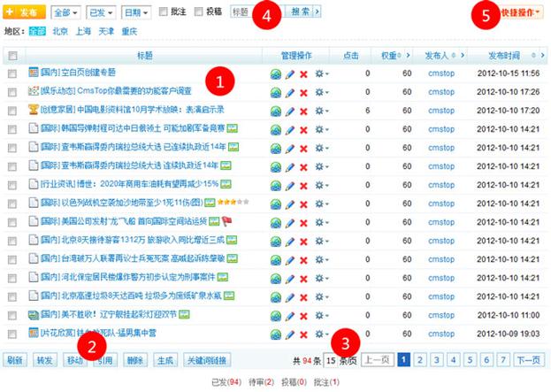Click star rating on 以色列战机 row
551x392 pixels.
[233, 202]
